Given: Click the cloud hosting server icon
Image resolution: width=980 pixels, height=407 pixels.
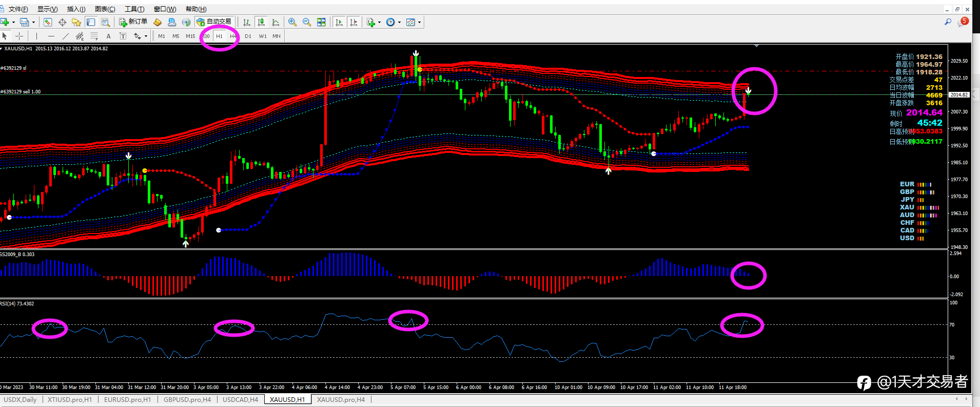Looking at the screenshot, I should 172,22.
